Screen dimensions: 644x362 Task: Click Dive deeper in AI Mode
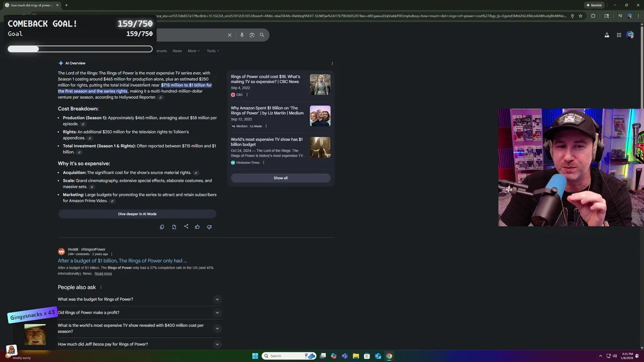[x=137, y=214]
